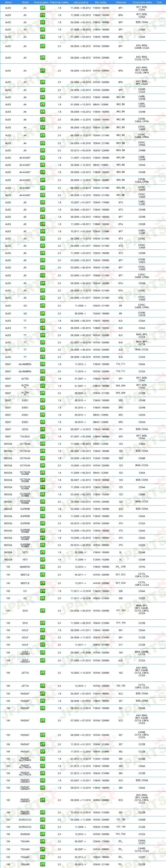Click the FSI icon in the SEAT ALTEA 5P1 row
This screenshot has height=868, width=166.
pos(42,379)
